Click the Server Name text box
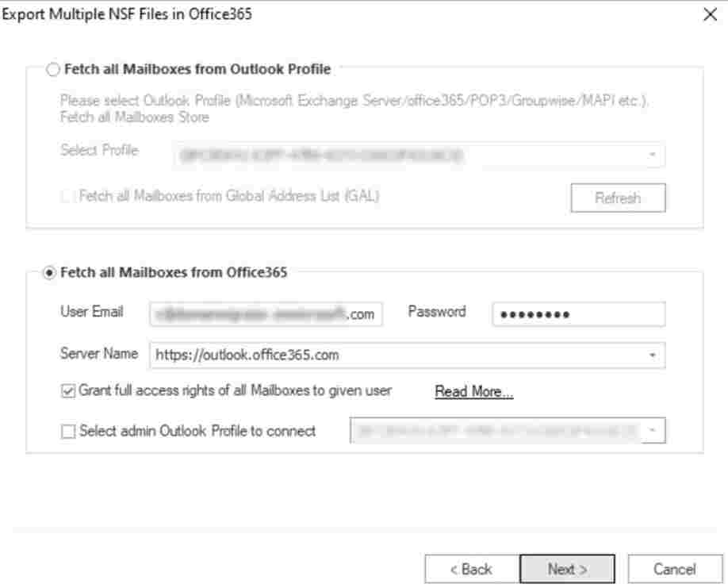The height and width of the screenshot is (588, 728). click(397, 355)
